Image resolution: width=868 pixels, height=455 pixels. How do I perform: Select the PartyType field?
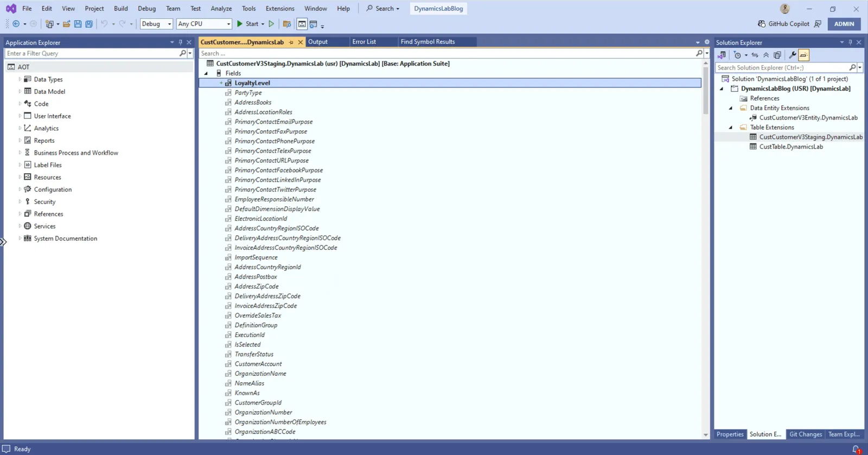248,93
